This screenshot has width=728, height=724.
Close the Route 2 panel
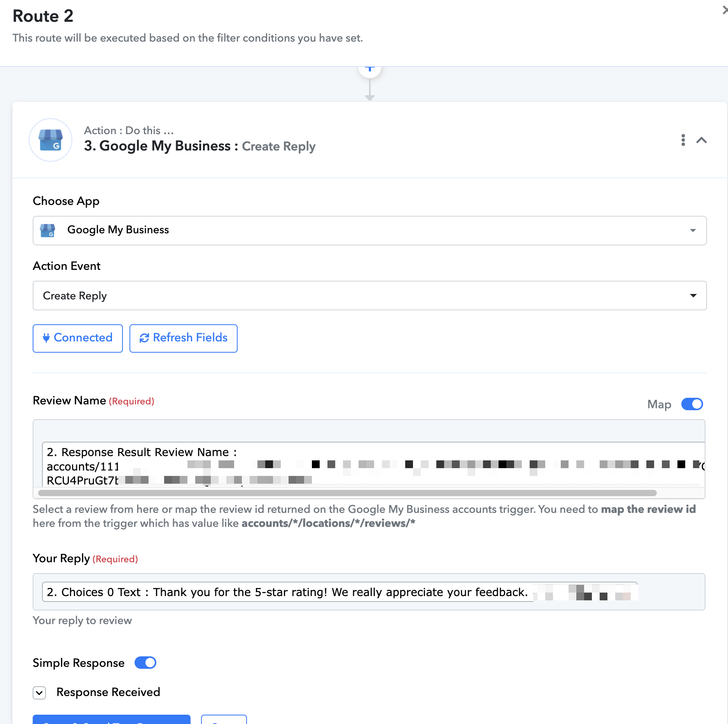pos(724,10)
